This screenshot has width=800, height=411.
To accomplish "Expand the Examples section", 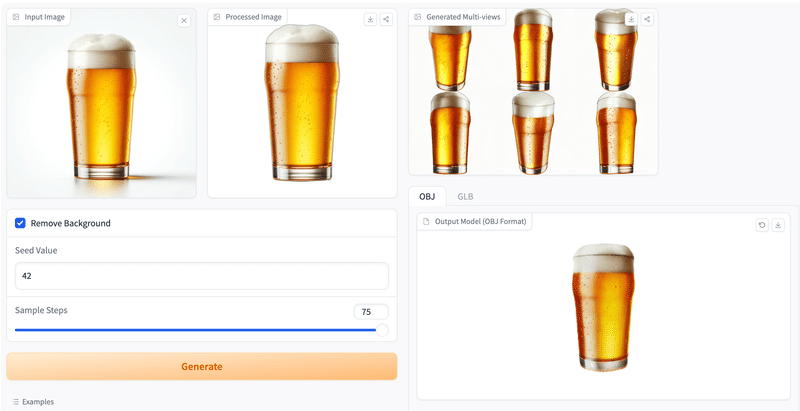I will click(38, 401).
